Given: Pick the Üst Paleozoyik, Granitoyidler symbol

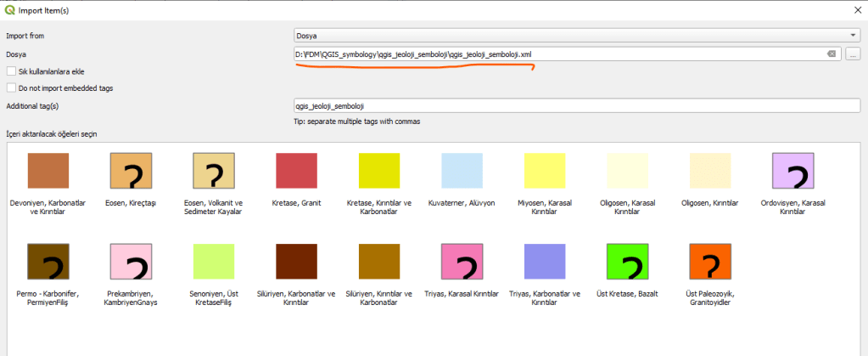Looking at the screenshot, I should tap(710, 264).
